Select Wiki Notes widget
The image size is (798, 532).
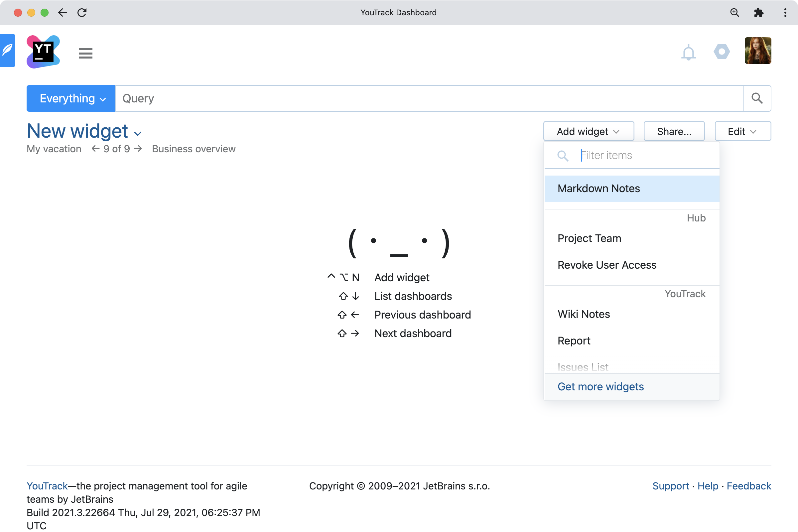632,314
